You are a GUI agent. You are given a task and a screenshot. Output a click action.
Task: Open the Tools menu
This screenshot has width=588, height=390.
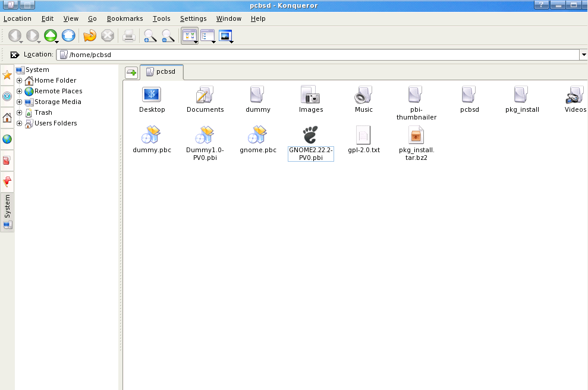click(161, 19)
